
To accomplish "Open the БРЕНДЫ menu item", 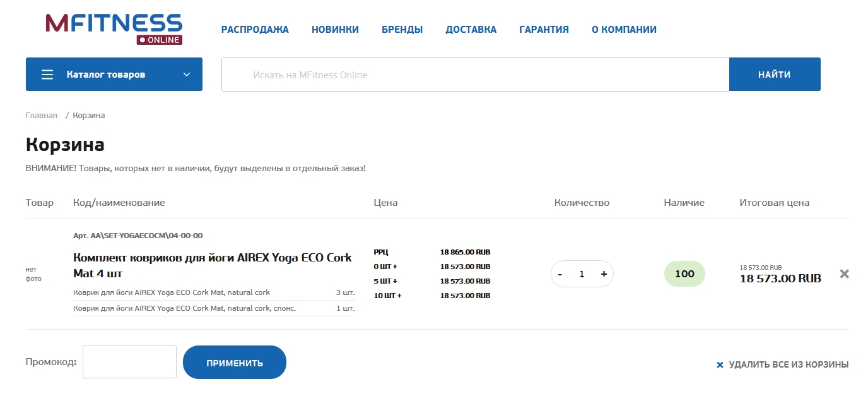I will [402, 30].
